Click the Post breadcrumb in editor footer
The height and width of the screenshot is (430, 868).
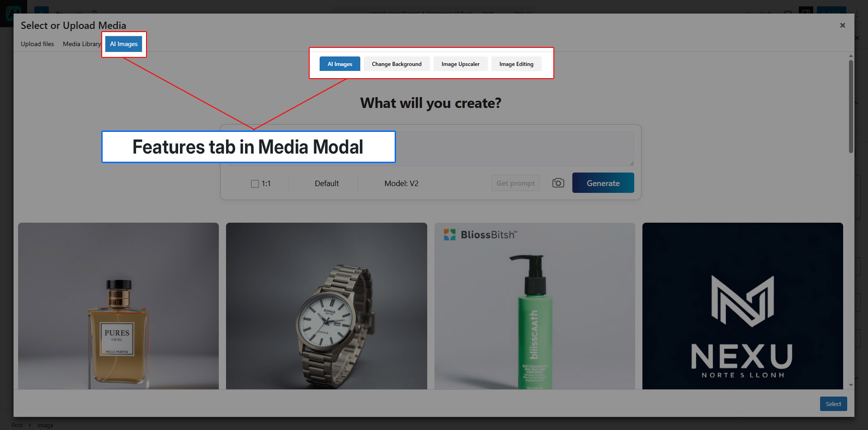[x=17, y=425]
